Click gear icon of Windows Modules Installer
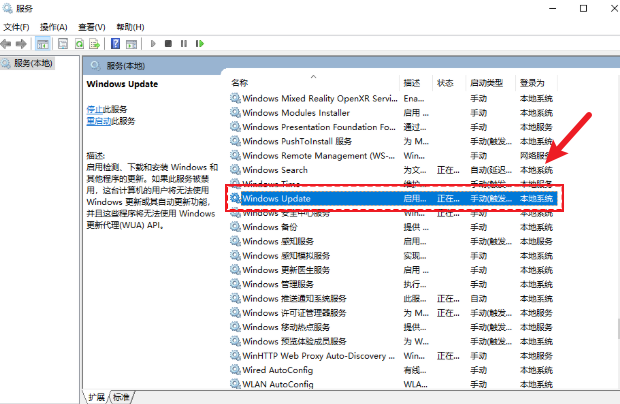This screenshot has height=404, width=620. click(235, 113)
